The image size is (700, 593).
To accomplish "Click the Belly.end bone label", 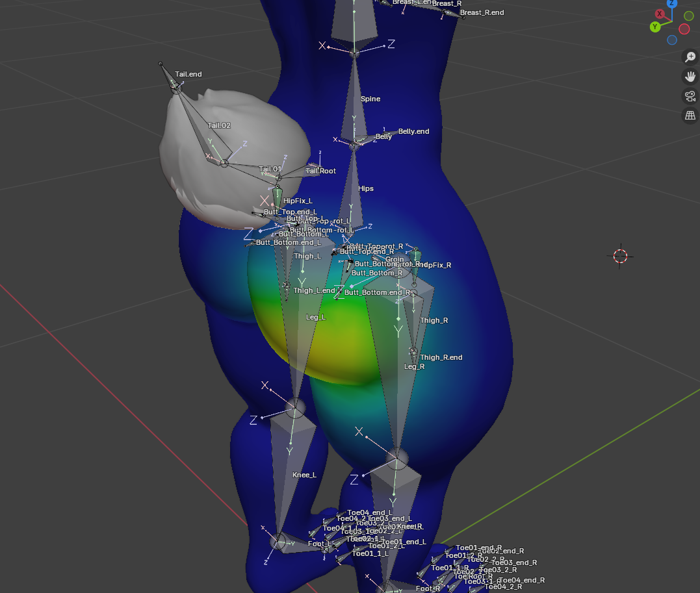I will 413,131.
